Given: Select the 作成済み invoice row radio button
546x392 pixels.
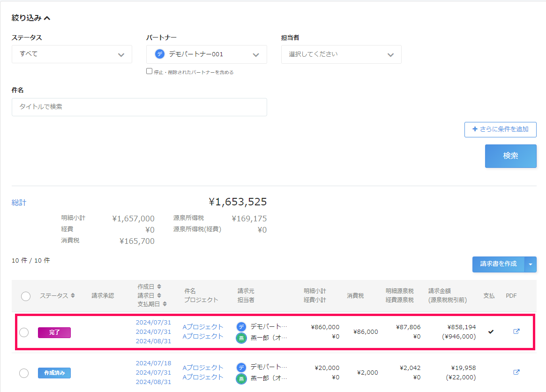Looking at the screenshot, I should pyautogui.click(x=24, y=373).
